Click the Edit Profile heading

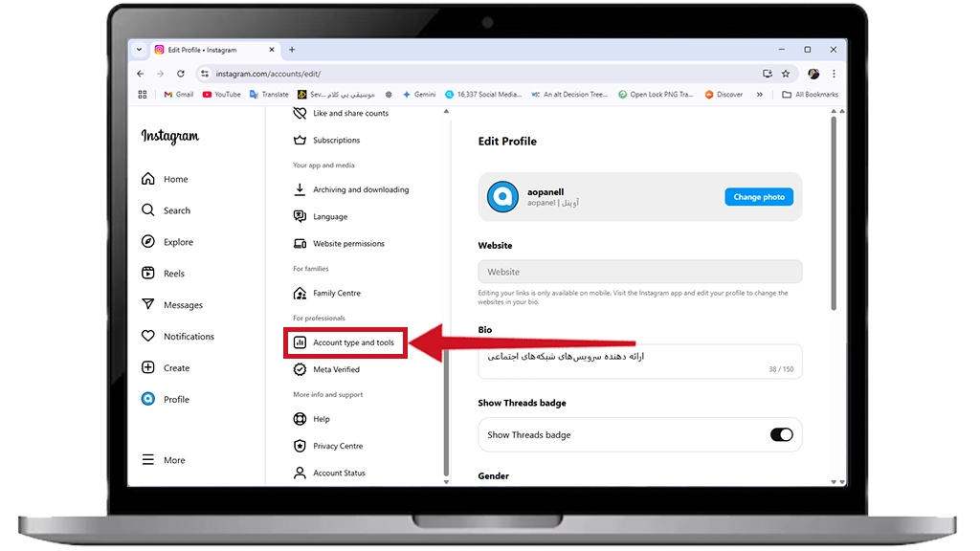point(507,142)
